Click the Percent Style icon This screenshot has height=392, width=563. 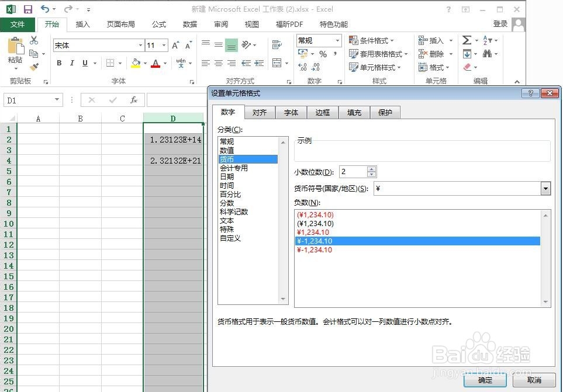click(323, 54)
